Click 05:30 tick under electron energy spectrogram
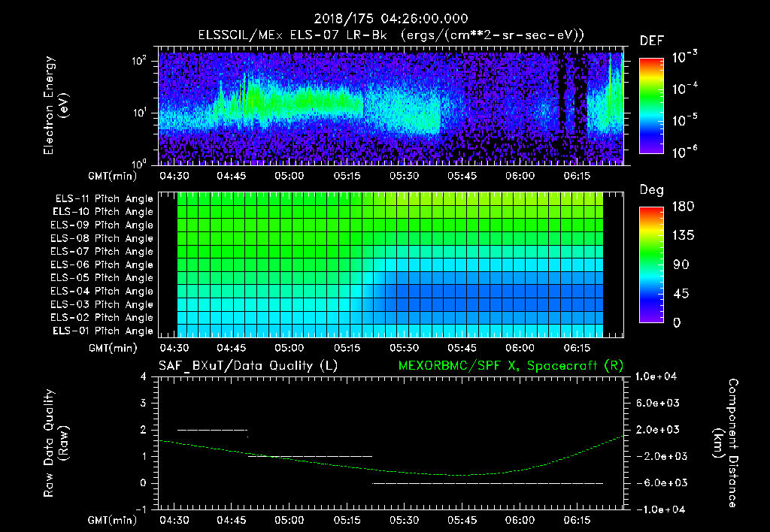This screenshot has width=770, height=532. coord(404,176)
